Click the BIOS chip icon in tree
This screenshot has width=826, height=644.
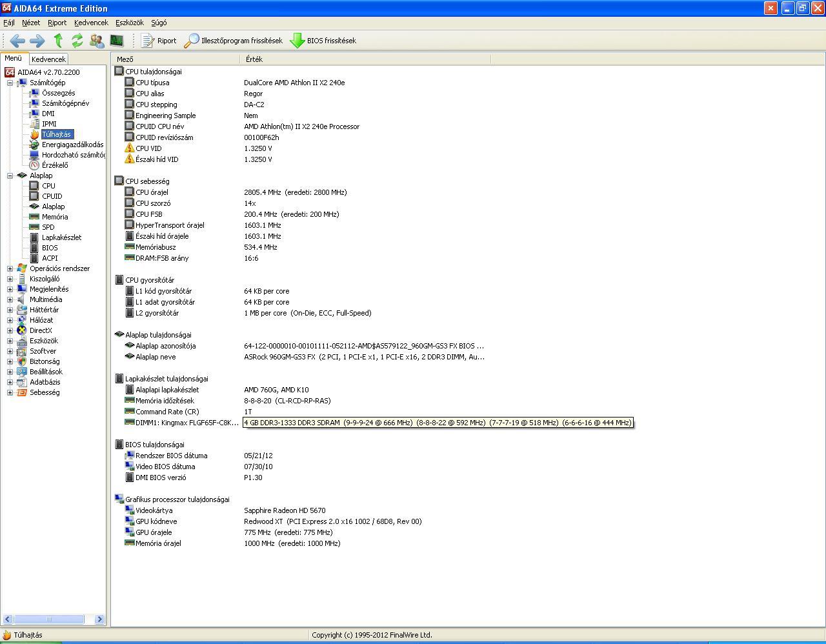[34, 248]
